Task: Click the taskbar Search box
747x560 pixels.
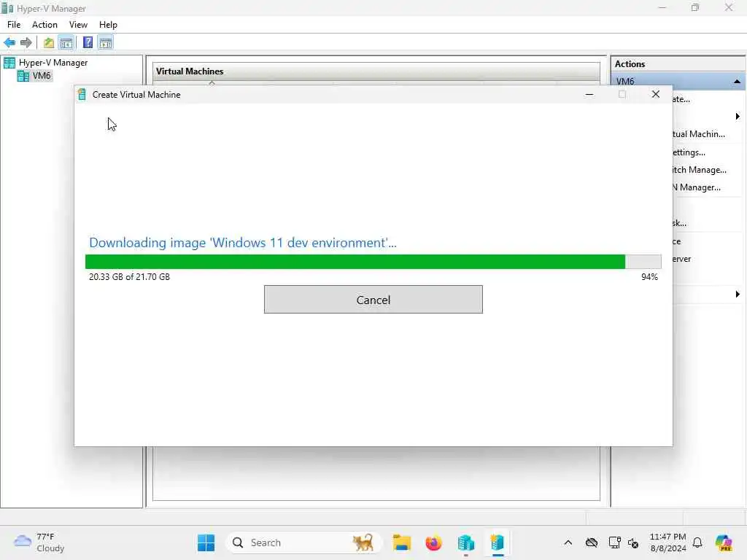Action: (303, 542)
